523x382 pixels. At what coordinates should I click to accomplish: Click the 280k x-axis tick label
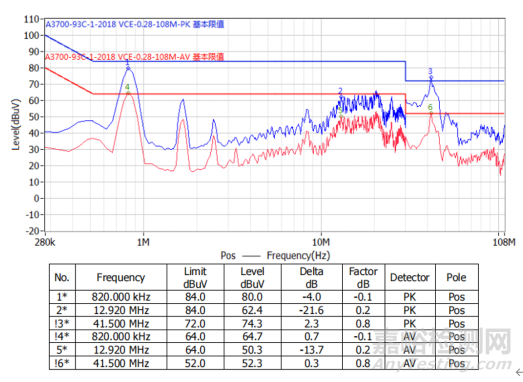click(x=45, y=242)
